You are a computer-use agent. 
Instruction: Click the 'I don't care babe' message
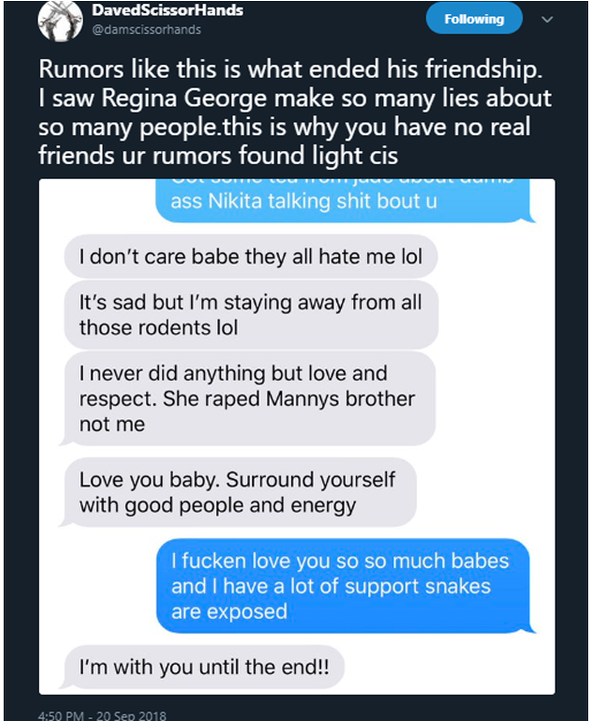click(x=251, y=257)
